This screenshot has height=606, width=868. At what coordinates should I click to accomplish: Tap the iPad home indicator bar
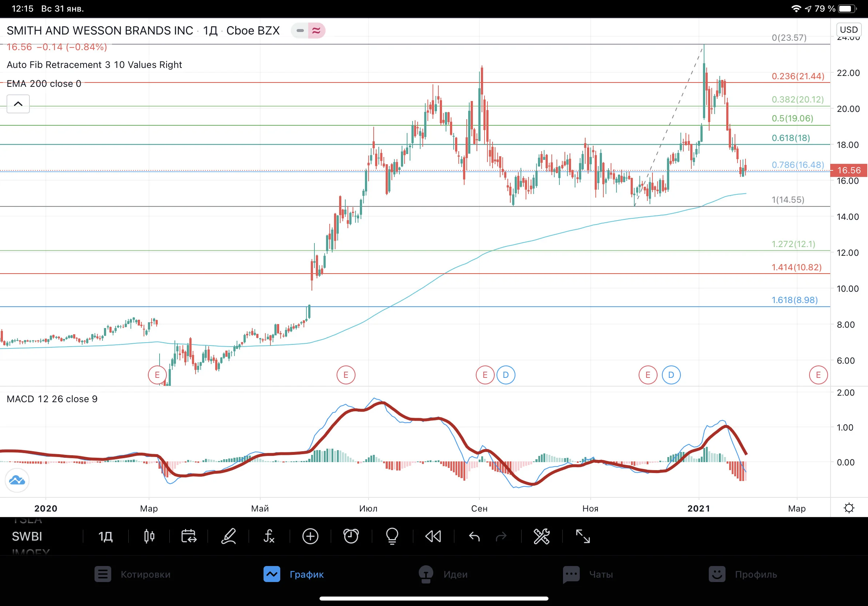point(434,598)
